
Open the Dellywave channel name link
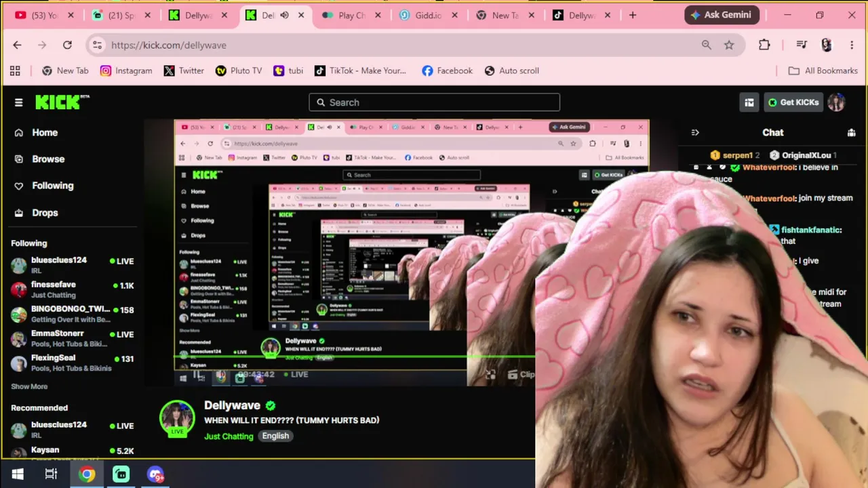[x=232, y=405]
